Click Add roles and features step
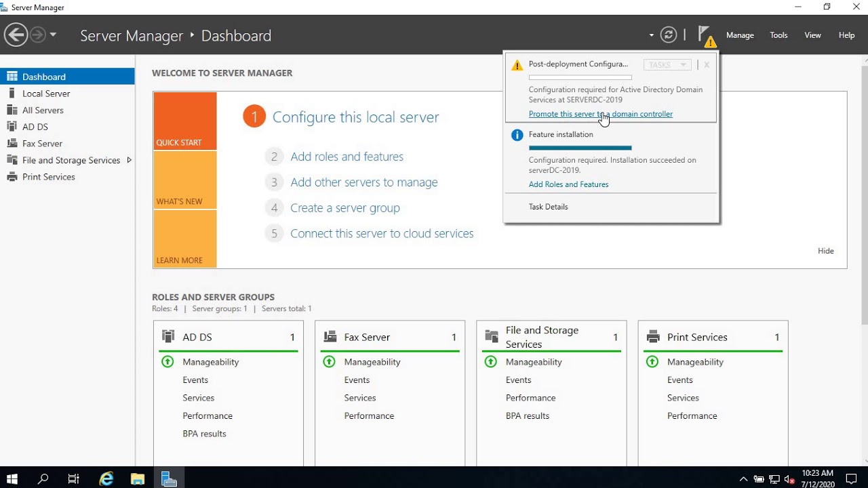Image resolution: width=868 pixels, height=488 pixels. tap(347, 157)
